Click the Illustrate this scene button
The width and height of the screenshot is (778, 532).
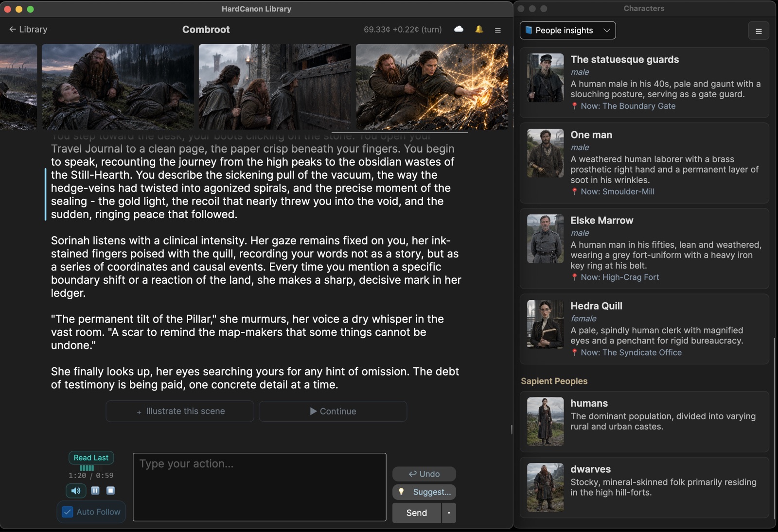point(180,411)
